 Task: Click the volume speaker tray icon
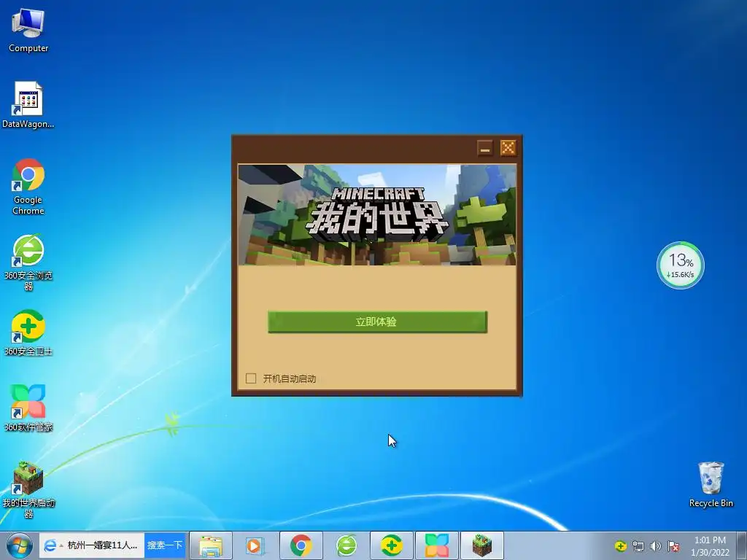(656, 546)
